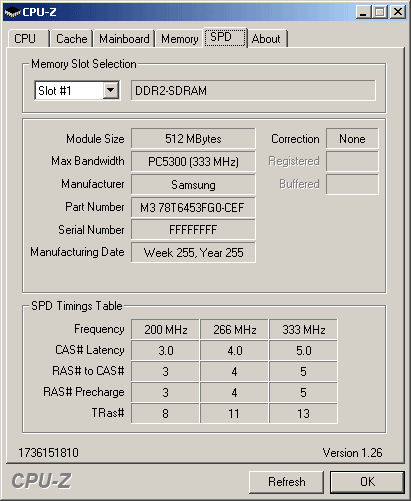
Task: Close the CPU-Z window
Action: pos(398,12)
